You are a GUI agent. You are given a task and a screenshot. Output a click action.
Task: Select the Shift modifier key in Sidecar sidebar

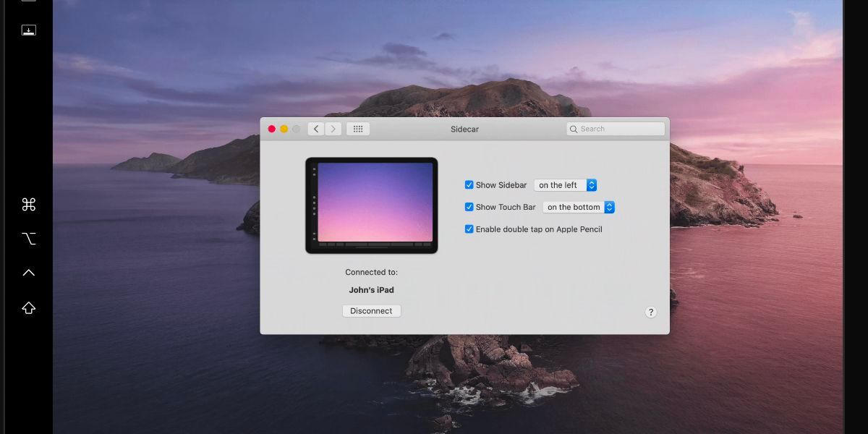pos(27,307)
